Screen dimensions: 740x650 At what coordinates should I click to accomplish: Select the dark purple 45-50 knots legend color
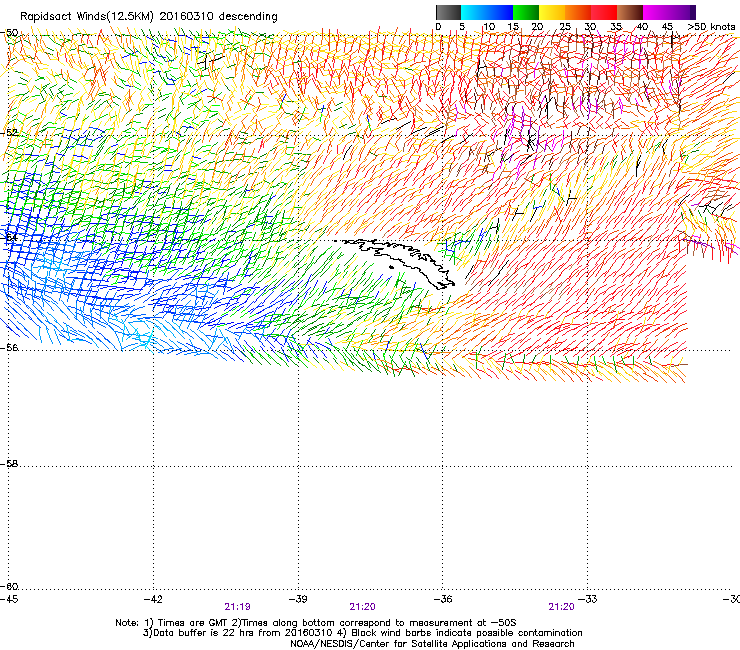click(682, 12)
